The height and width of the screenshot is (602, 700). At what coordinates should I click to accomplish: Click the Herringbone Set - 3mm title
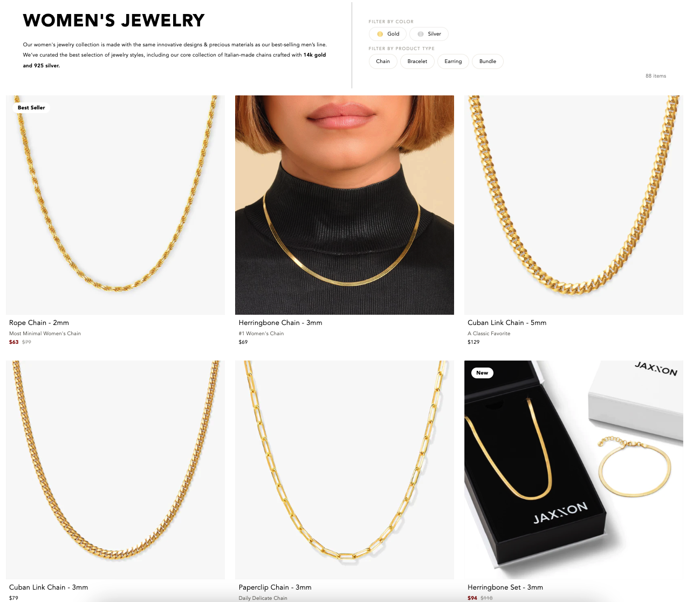click(505, 587)
